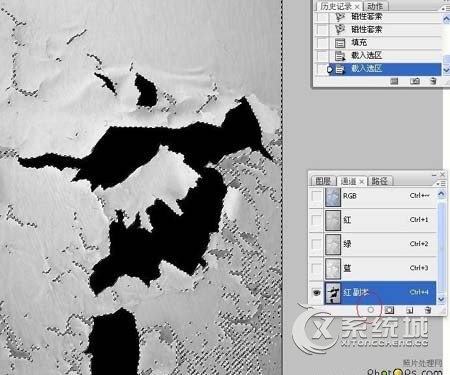Click the 填充 history state icon

[x=340, y=43]
